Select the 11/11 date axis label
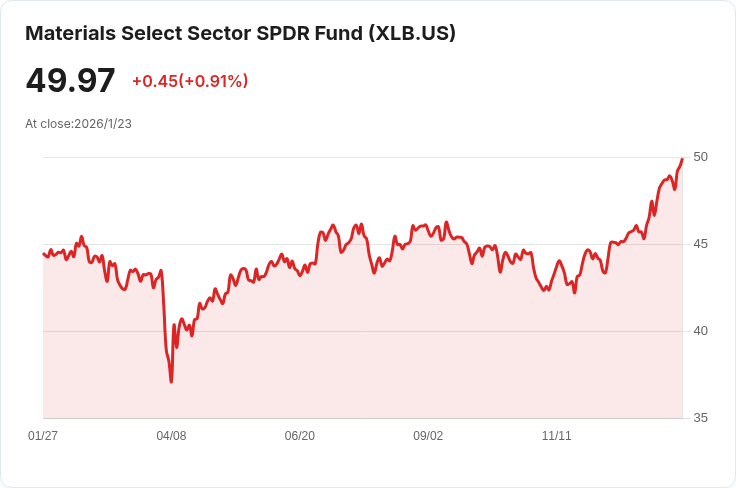 557,436
